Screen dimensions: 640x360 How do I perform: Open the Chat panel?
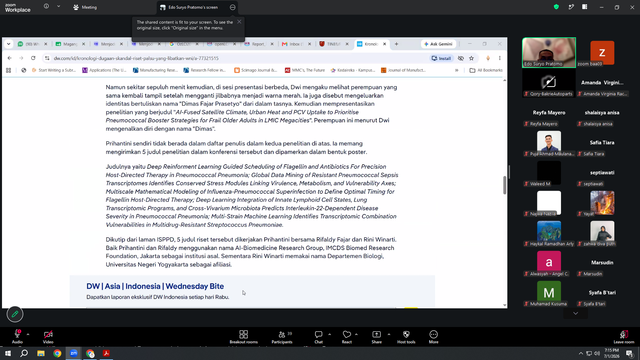click(x=318, y=337)
